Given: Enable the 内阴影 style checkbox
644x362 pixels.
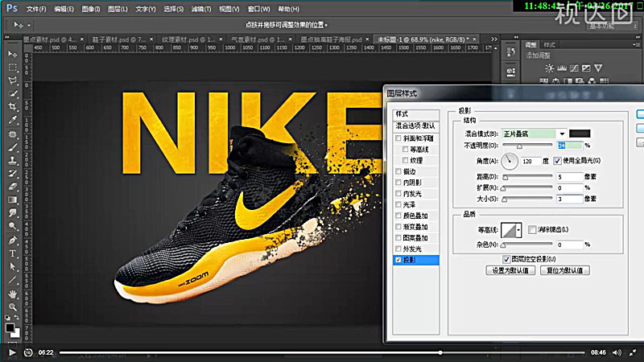Looking at the screenshot, I should [x=398, y=183].
